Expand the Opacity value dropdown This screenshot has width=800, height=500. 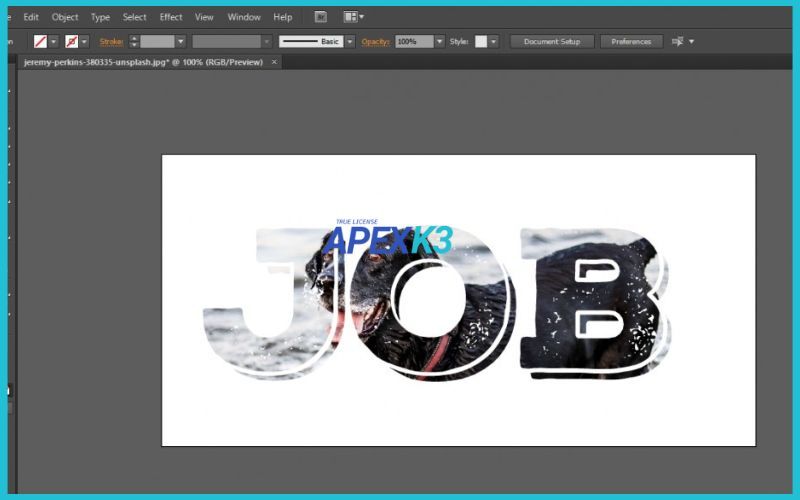(440, 42)
